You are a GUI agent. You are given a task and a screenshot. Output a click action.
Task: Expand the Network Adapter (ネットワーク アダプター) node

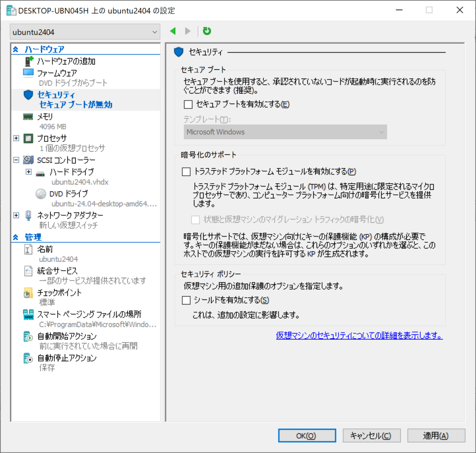16,215
